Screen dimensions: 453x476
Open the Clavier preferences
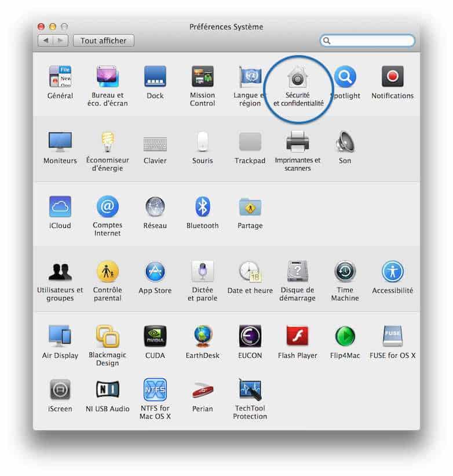click(155, 144)
